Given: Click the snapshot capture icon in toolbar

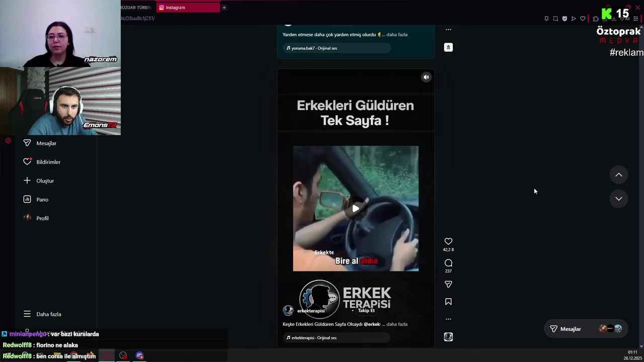Looking at the screenshot, I should coord(555,19).
